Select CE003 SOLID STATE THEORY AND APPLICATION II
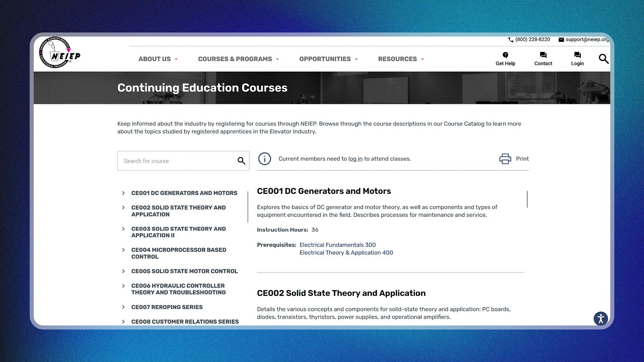This screenshot has height=362, width=644. point(179,232)
